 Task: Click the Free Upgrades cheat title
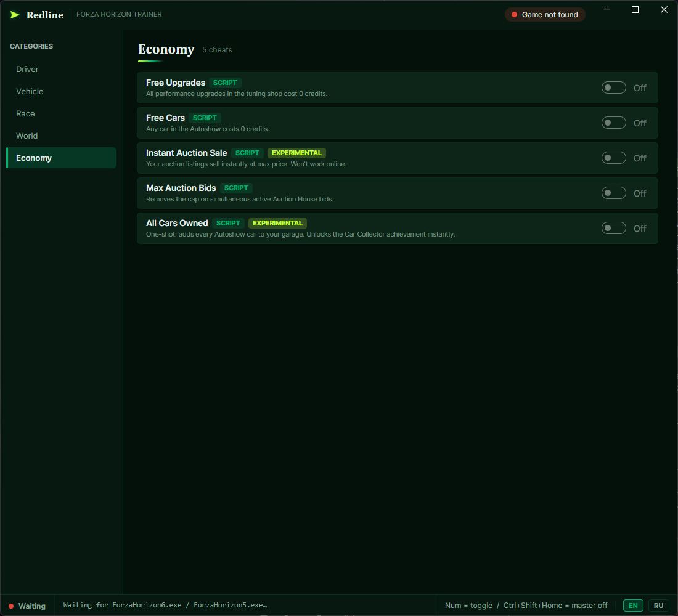click(x=176, y=83)
